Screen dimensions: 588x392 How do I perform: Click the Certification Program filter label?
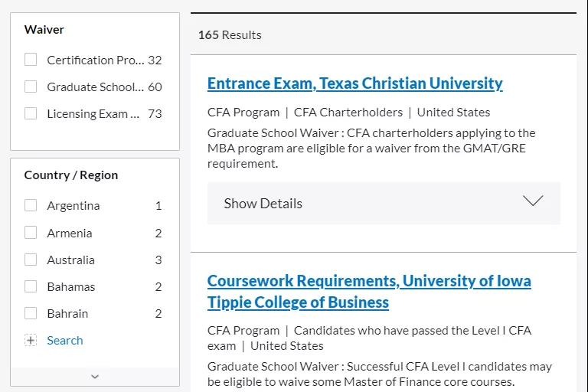pyautogui.click(x=95, y=60)
